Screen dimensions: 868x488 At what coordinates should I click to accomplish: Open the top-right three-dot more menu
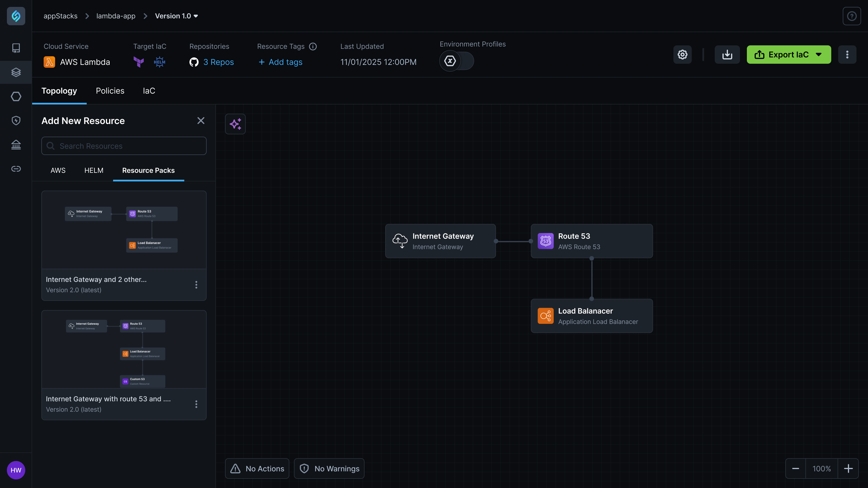[x=847, y=55]
